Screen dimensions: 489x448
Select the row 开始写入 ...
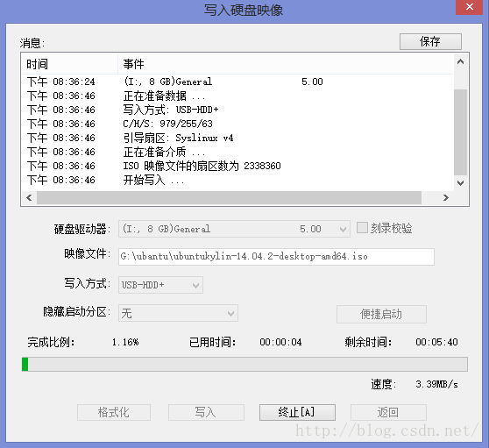pos(237,180)
